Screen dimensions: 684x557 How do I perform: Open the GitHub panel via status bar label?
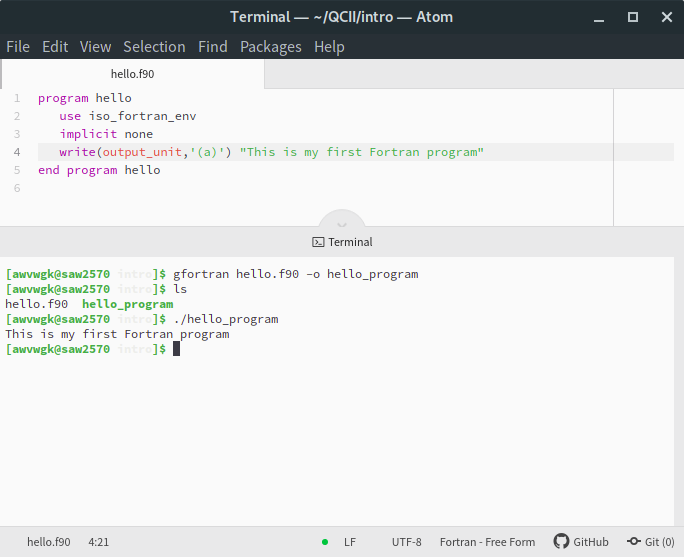pyautogui.click(x=591, y=542)
